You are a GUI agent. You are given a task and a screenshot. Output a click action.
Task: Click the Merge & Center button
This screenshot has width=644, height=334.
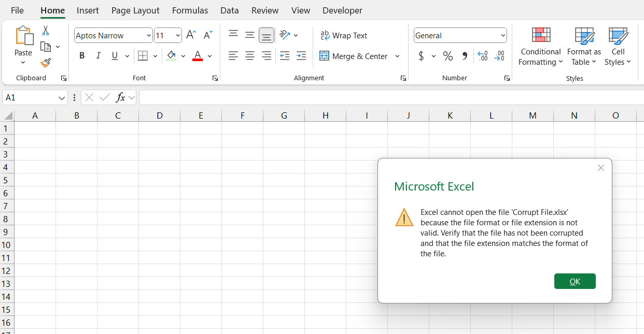tap(353, 56)
